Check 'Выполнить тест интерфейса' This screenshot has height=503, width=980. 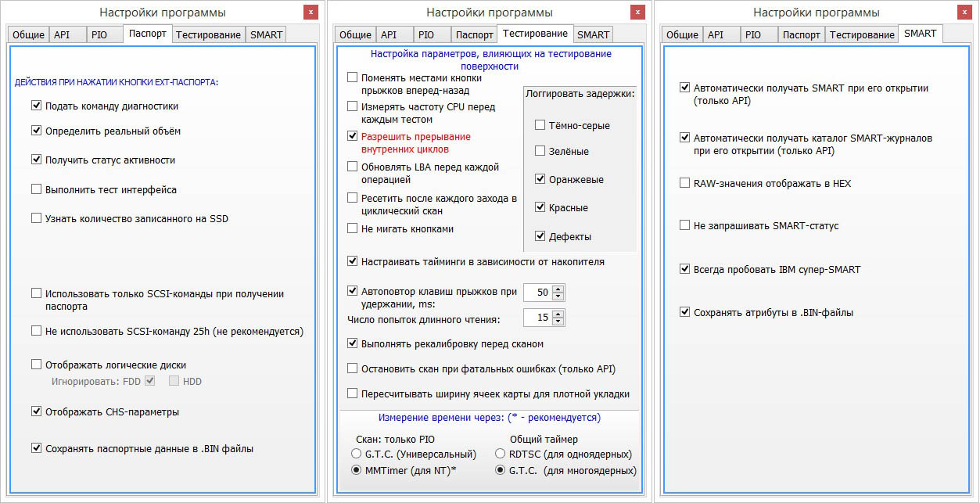36,189
